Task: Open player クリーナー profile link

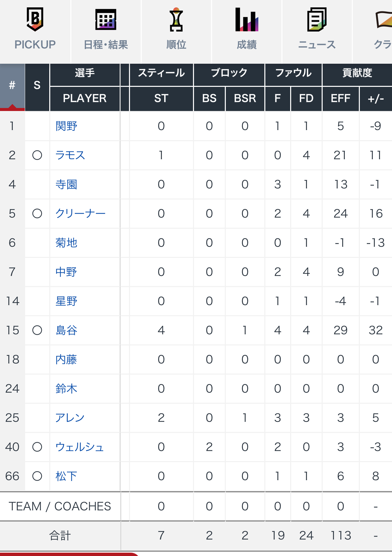Action: pos(80,214)
